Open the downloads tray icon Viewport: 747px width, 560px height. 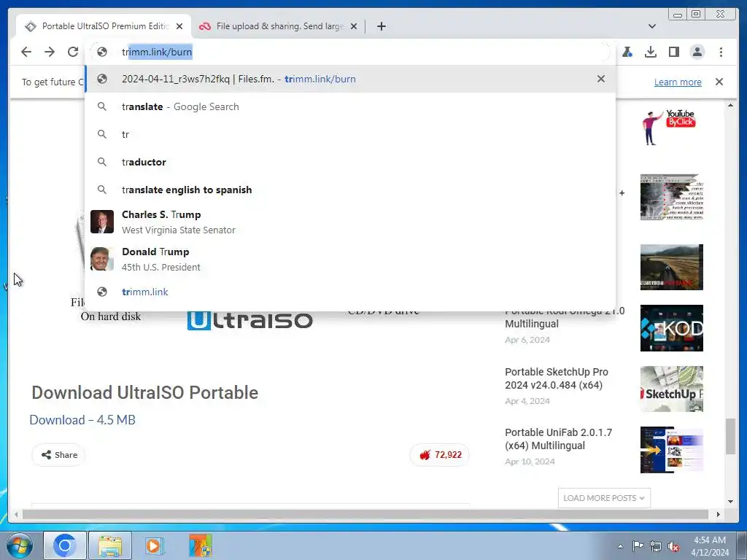click(650, 52)
